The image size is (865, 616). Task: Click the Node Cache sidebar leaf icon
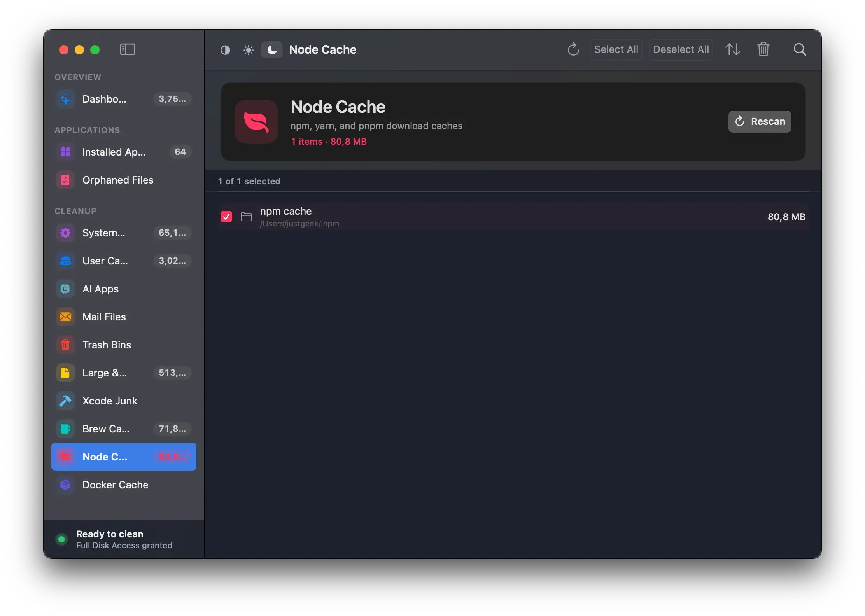coord(65,457)
